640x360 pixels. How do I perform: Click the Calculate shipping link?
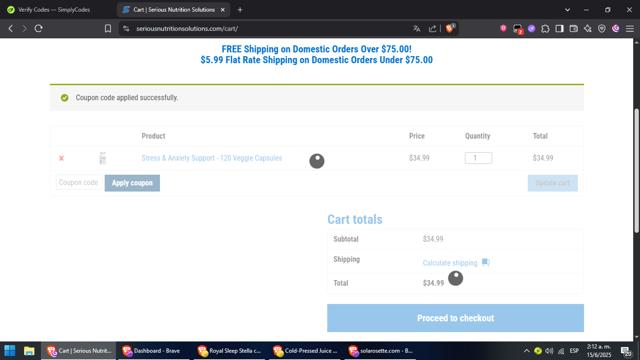(450, 262)
